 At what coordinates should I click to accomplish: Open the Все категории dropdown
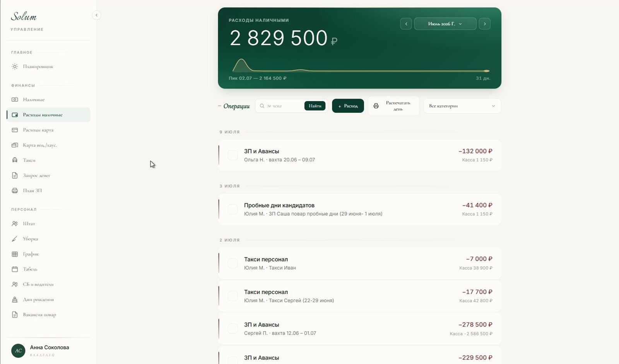coord(462,106)
